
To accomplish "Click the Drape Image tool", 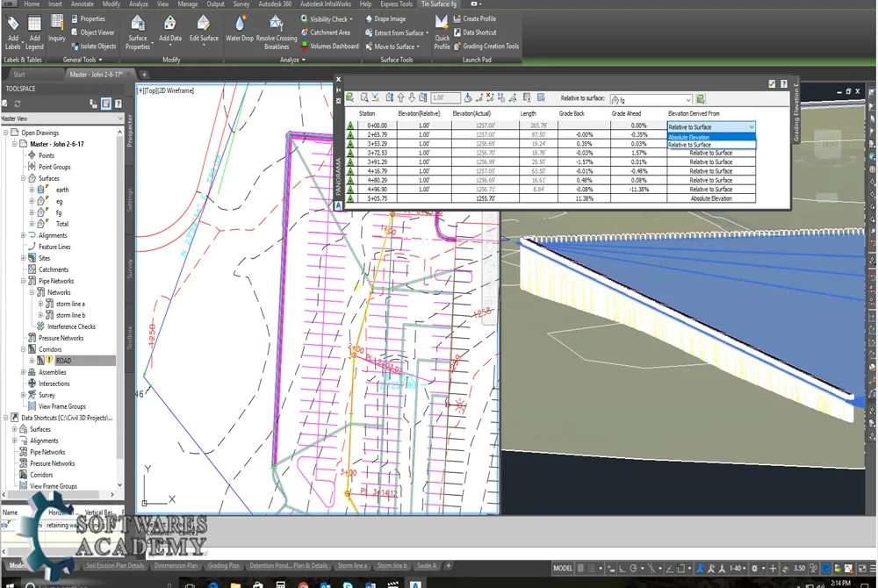I will click(385, 18).
